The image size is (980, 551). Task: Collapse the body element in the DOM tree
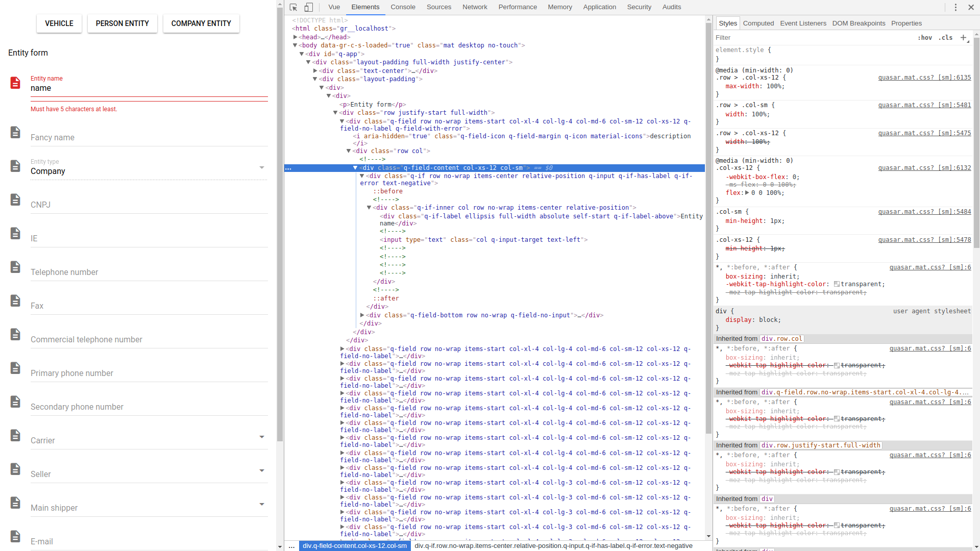(296, 45)
